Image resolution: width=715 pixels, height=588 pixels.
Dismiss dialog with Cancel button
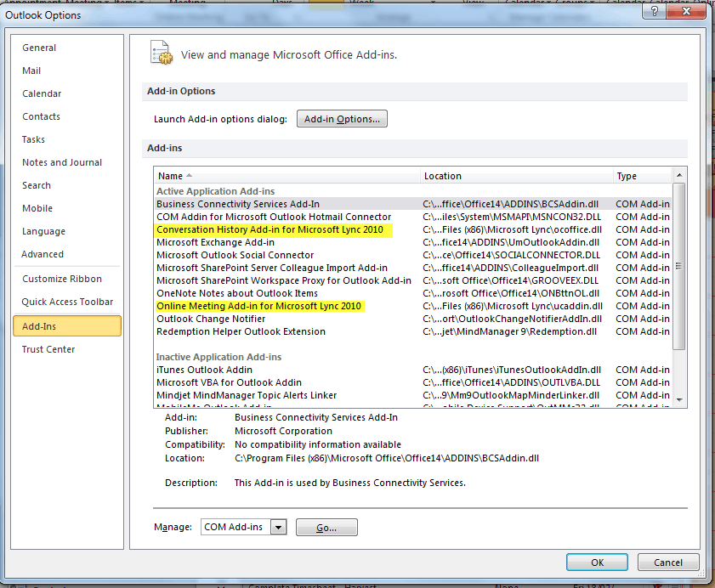tap(668, 563)
